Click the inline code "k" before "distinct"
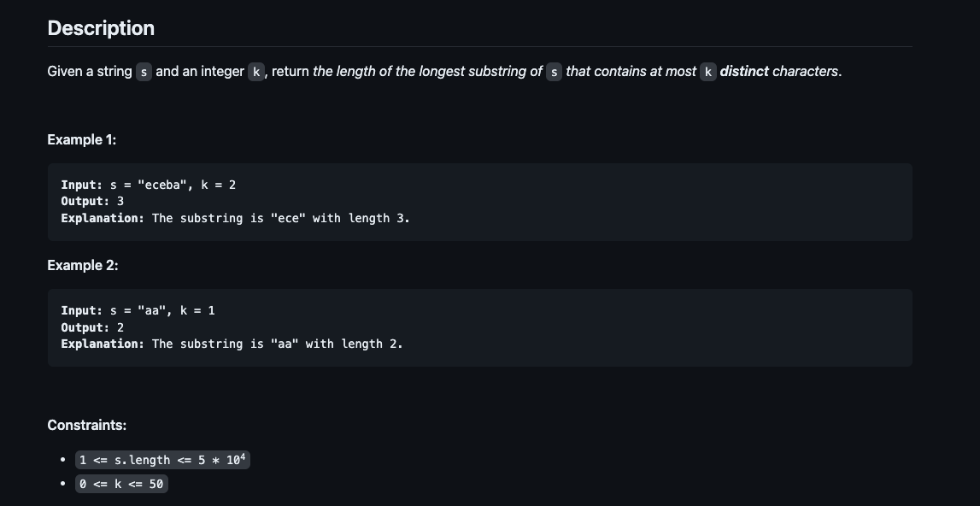The width and height of the screenshot is (980, 506). click(x=707, y=72)
